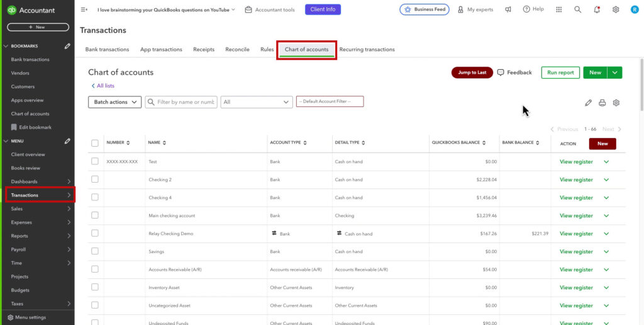644x325 pixels.
Task: Collapse the BOOKMARKS section chevron
Action: (x=5, y=46)
